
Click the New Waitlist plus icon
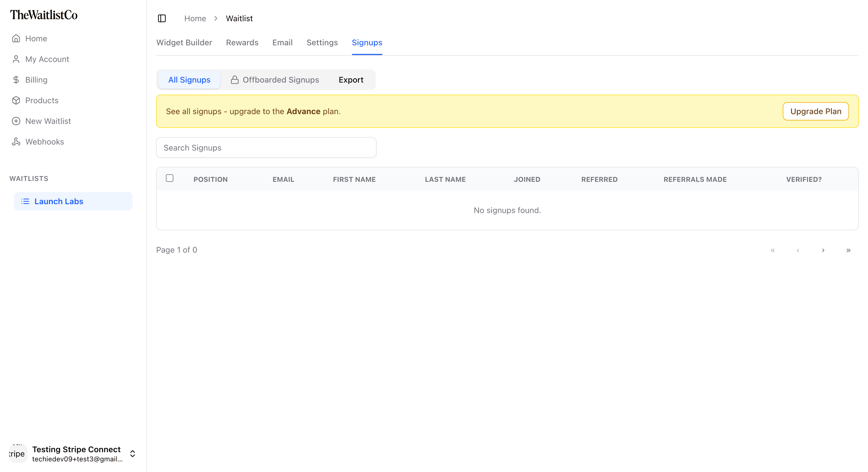coord(16,121)
